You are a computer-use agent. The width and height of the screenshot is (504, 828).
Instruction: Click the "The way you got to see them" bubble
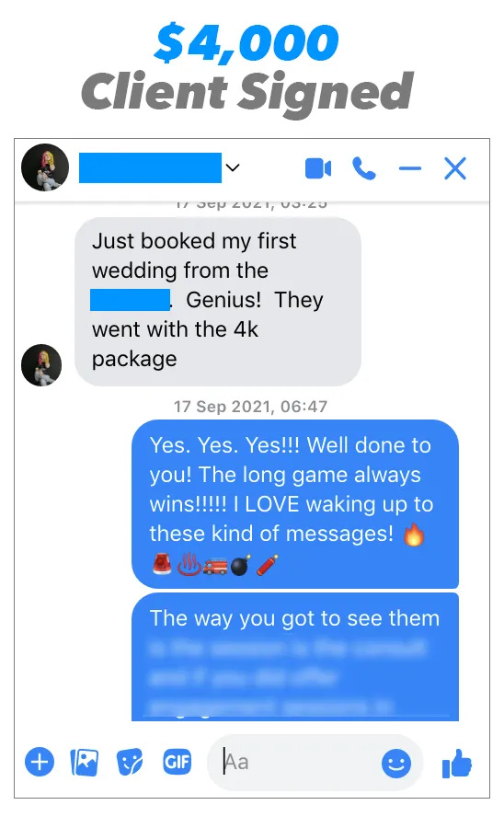tap(295, 656)
